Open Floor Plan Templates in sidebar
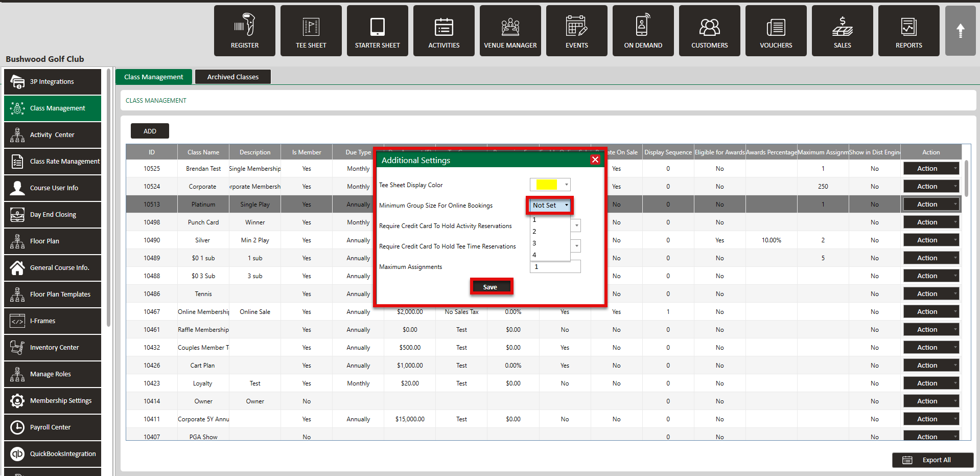The height and width of the screenshot is (476, 980). (x=53, y=294)
